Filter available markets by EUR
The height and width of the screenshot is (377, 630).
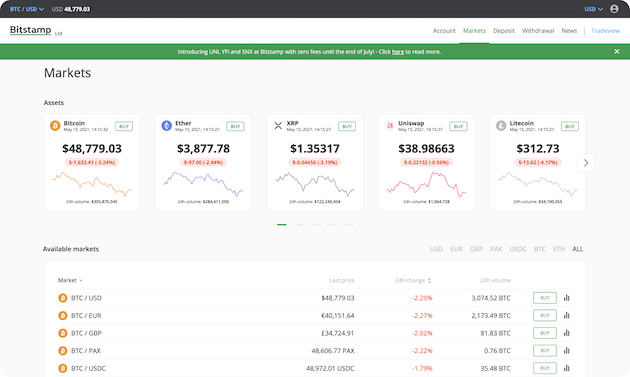pyautogui.click(x=456, y=249)
